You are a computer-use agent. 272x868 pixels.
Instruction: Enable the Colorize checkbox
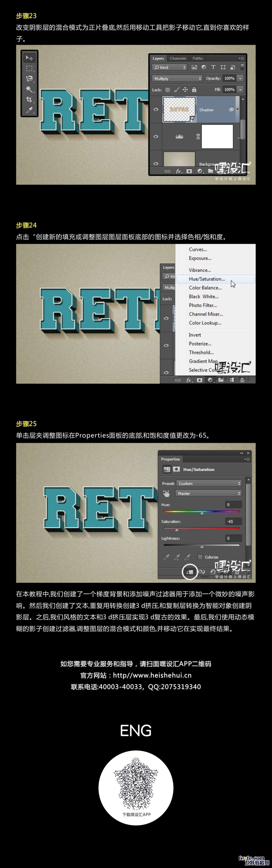tap(200, 557)
